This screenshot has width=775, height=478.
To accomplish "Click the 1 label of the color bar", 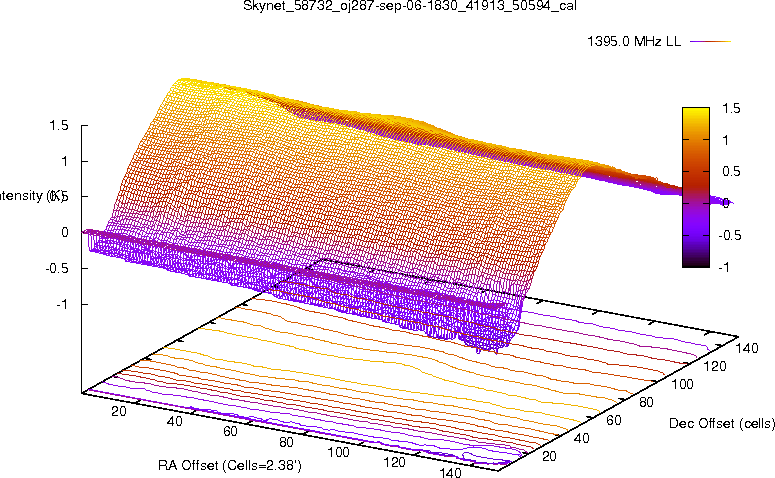I will pos(725,140).
